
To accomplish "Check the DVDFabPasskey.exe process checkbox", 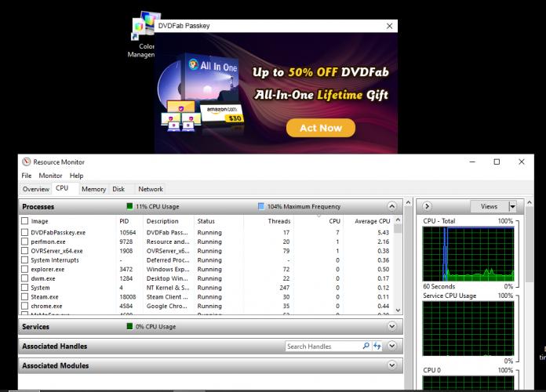I will coord(25,232).
